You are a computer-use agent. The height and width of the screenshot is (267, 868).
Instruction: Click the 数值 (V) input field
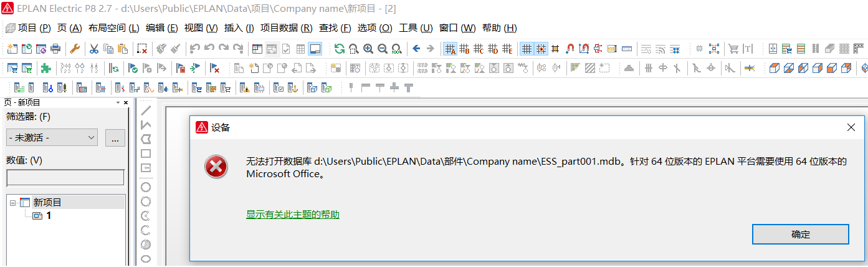pos(65,178)
